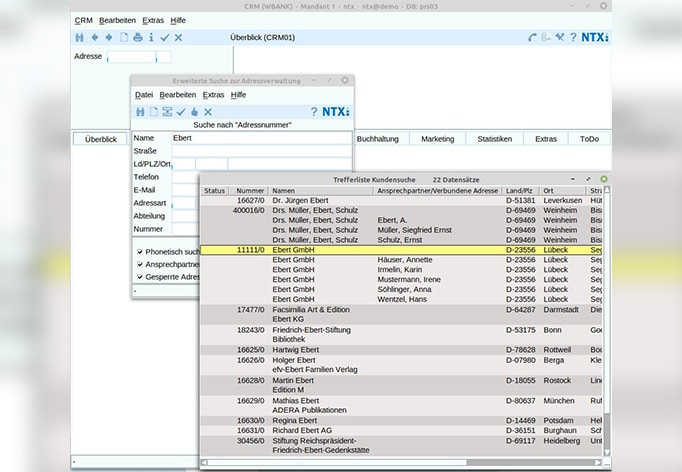Click the X icon in search dialog toolbar
Image resolution: width=682 pixels, height=472 pixels.
pos(208,112)
